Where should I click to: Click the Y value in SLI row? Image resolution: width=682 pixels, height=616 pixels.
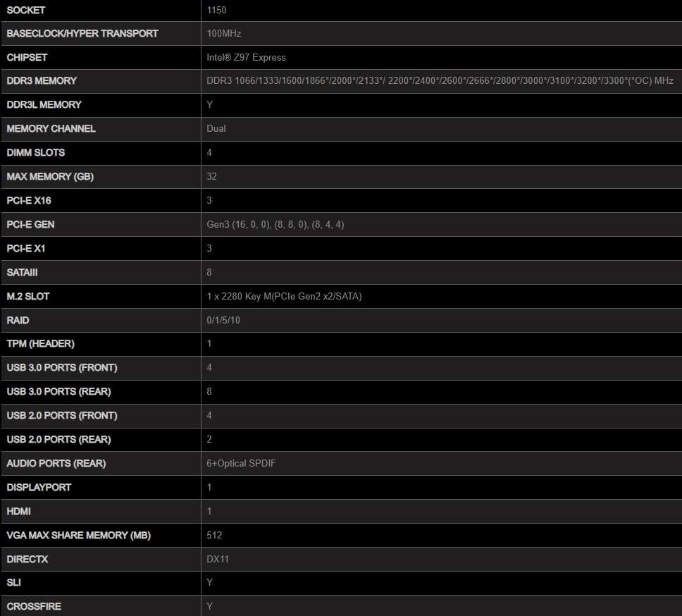(x=210, y=582)
